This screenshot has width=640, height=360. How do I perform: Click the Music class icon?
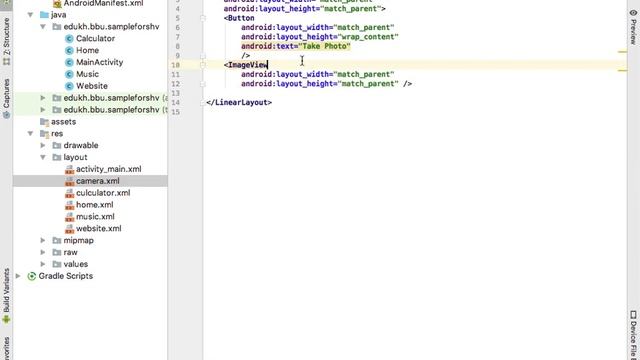pos(69,74)
